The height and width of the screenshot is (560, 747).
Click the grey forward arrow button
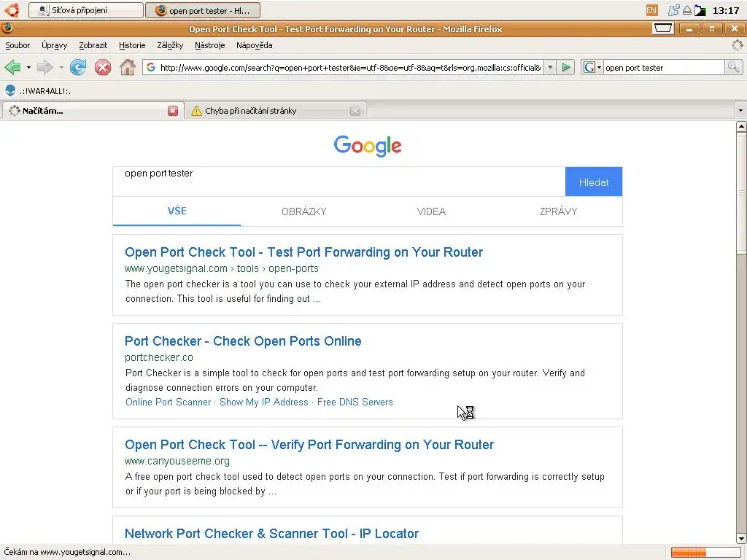44,68
